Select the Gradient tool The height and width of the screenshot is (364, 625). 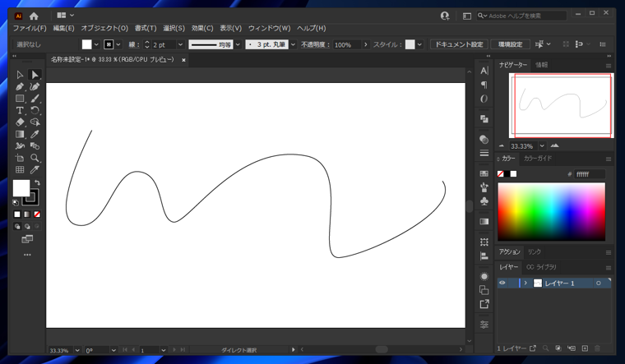(20, 134)
